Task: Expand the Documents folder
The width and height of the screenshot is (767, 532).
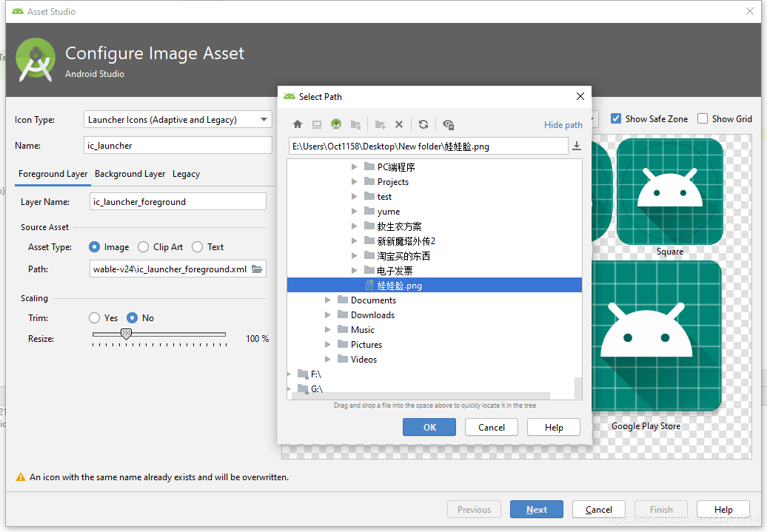Action: click(x=328, y=300)
